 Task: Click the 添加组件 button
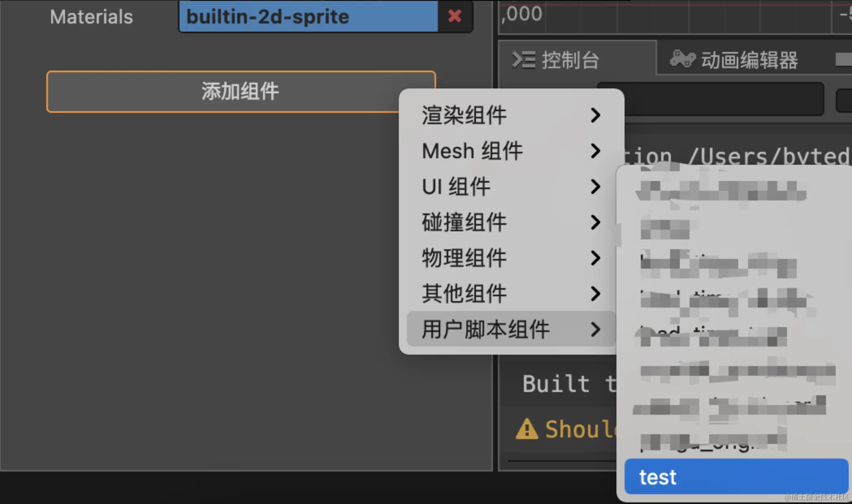(x=240, y=91)
